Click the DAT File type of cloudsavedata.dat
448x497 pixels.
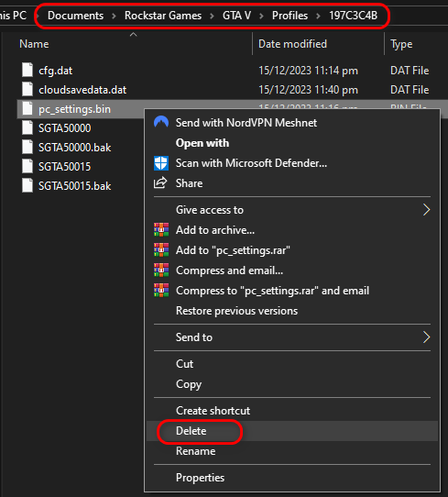point(410,90)
